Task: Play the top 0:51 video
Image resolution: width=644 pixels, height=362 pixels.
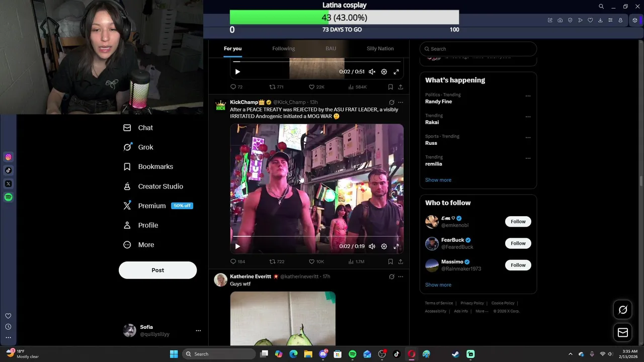Action: tap(237, 72)
